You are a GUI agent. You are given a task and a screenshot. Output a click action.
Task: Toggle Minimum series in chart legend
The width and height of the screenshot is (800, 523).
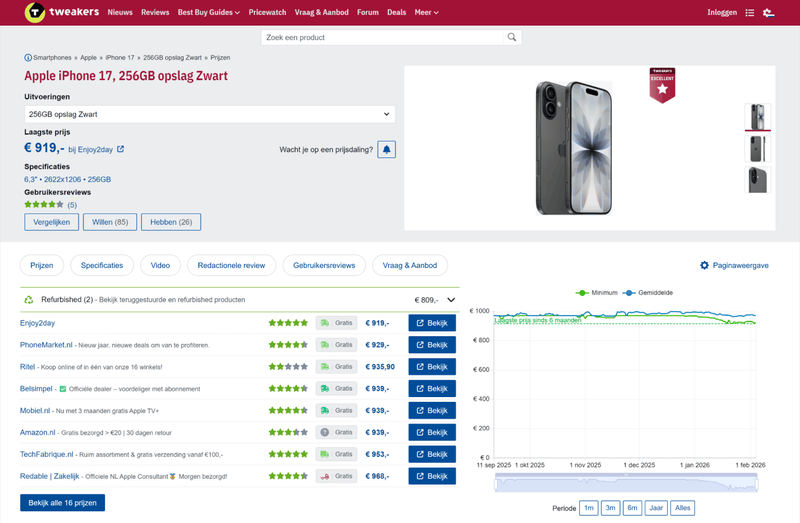596,293
